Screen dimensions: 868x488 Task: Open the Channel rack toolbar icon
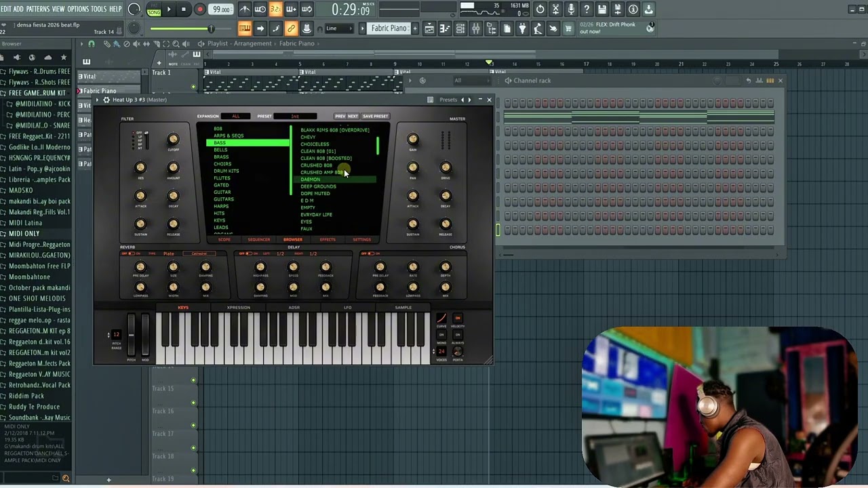click(x=460, y=28)
